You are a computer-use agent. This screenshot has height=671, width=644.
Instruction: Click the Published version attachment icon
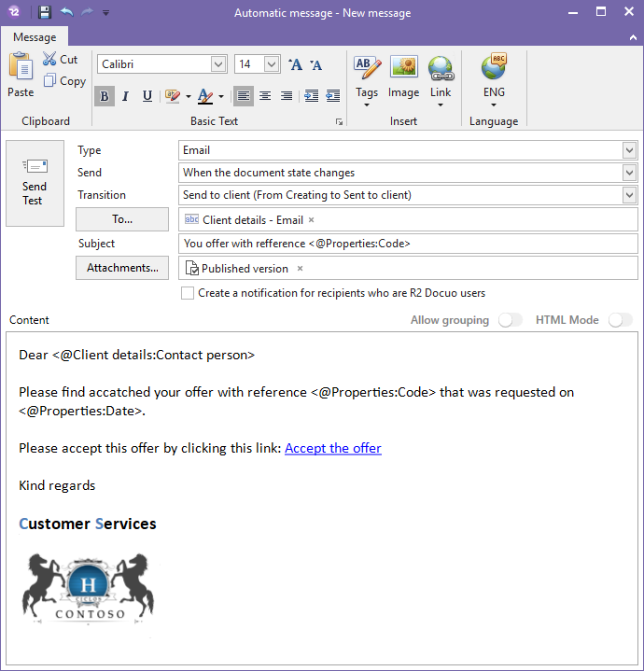(x=191, y=269)
